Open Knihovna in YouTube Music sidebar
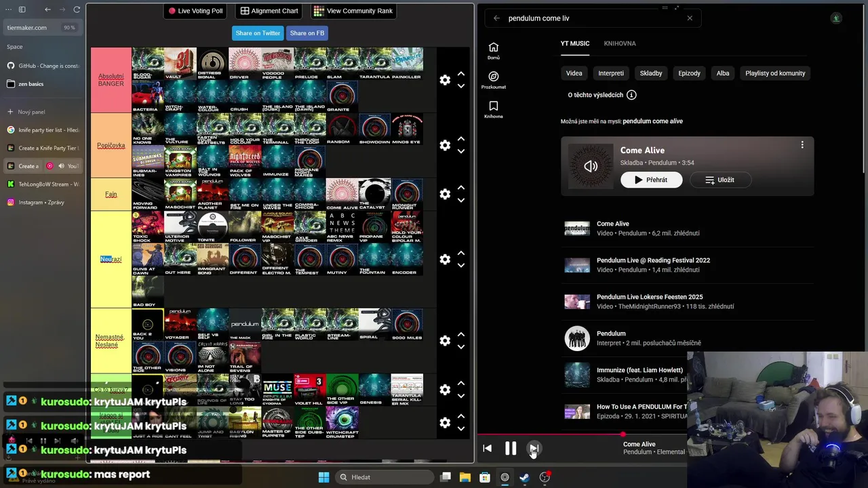This screenshot has width=868, height=488. [494, 110]
